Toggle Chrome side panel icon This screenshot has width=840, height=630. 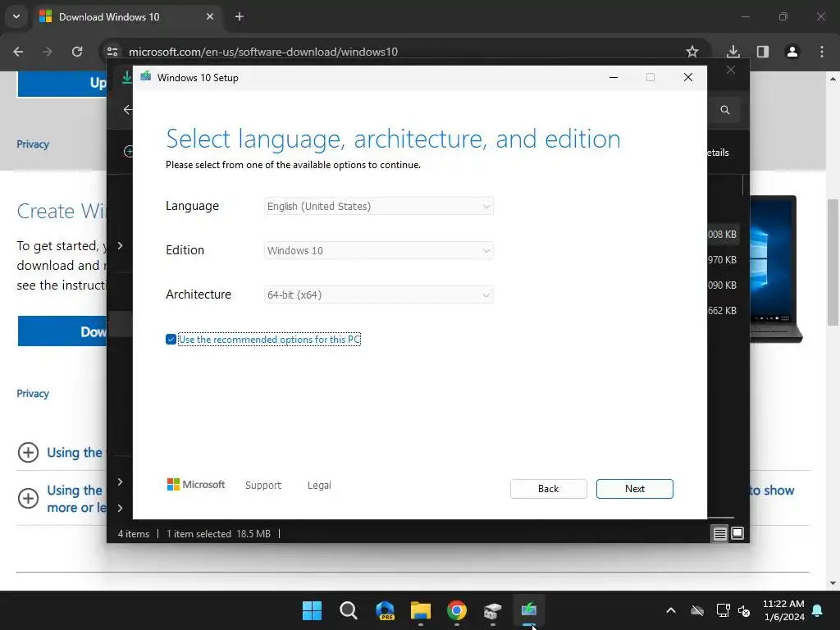click(763, 52)
